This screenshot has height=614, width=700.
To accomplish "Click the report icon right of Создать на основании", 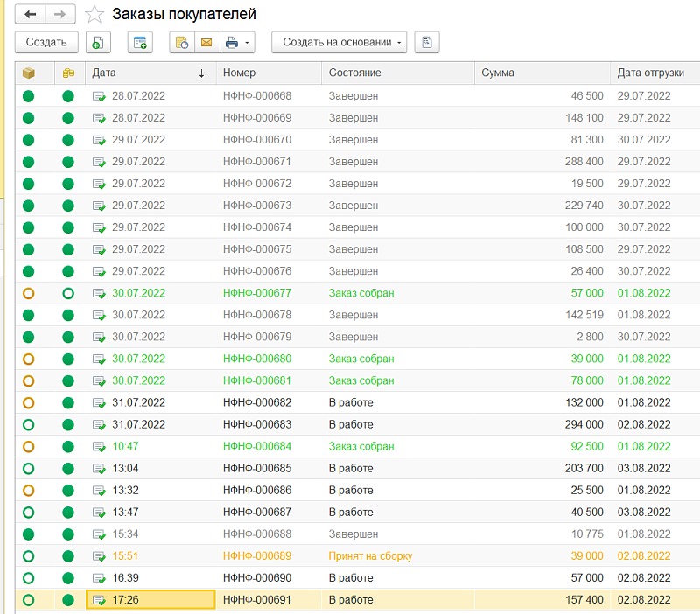I will [x=426, y=42].
